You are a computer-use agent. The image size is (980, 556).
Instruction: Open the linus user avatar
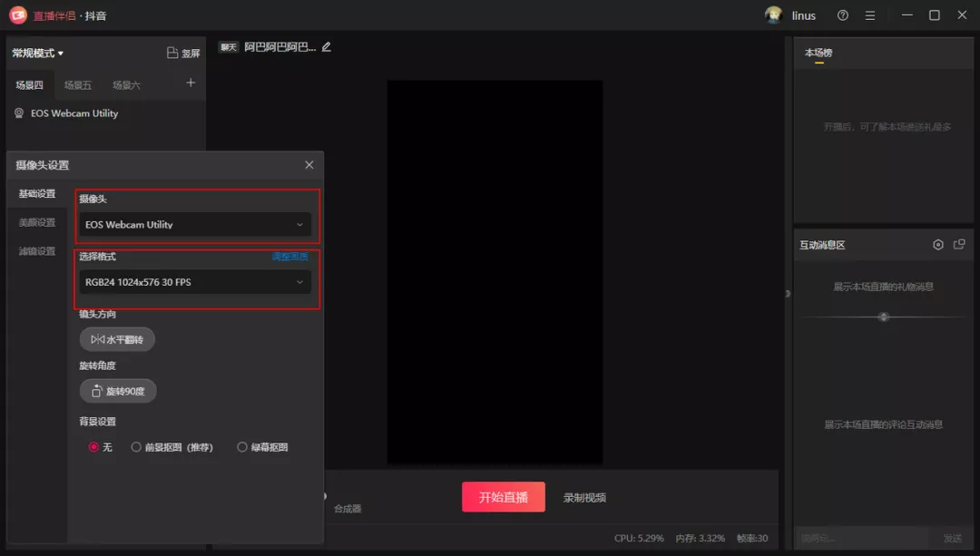(x=773, y=15)
